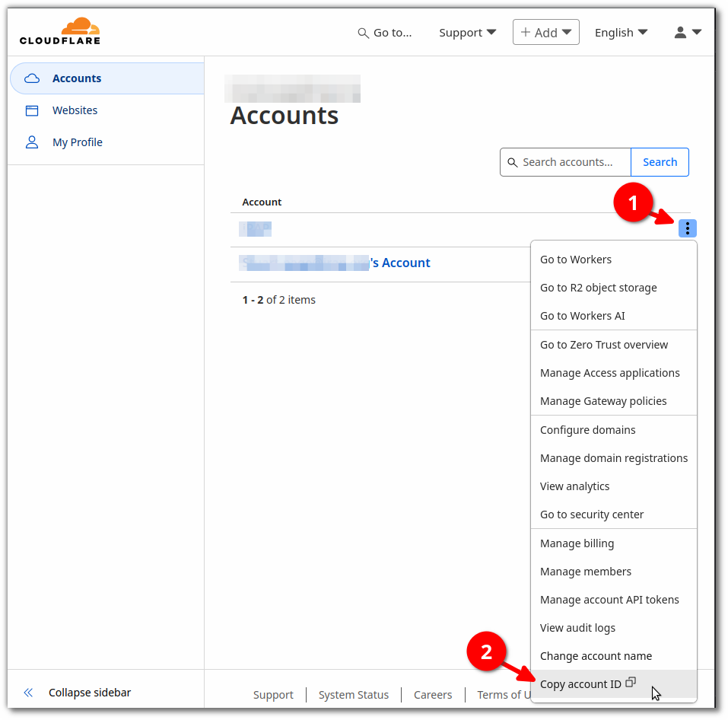
Task: Open My Profile via the person icon
Action: tap(30, 142)
